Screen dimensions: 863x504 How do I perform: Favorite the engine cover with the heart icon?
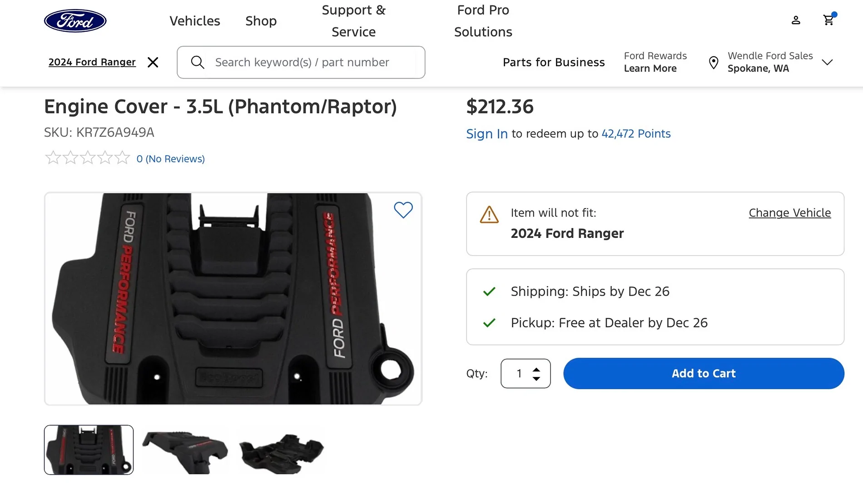tap(403, 210)
